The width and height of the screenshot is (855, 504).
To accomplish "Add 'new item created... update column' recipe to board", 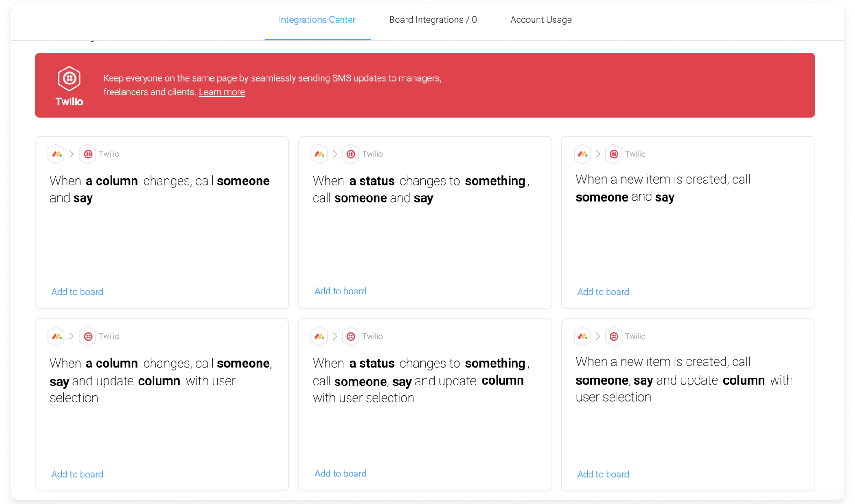I will point(603,475).
